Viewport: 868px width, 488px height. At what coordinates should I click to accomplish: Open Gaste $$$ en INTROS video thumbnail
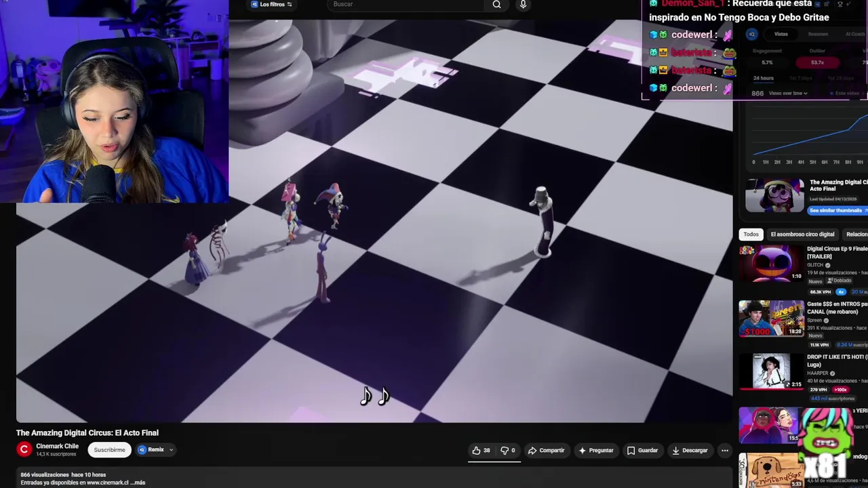pyautogui.click(x=771, y=319)
